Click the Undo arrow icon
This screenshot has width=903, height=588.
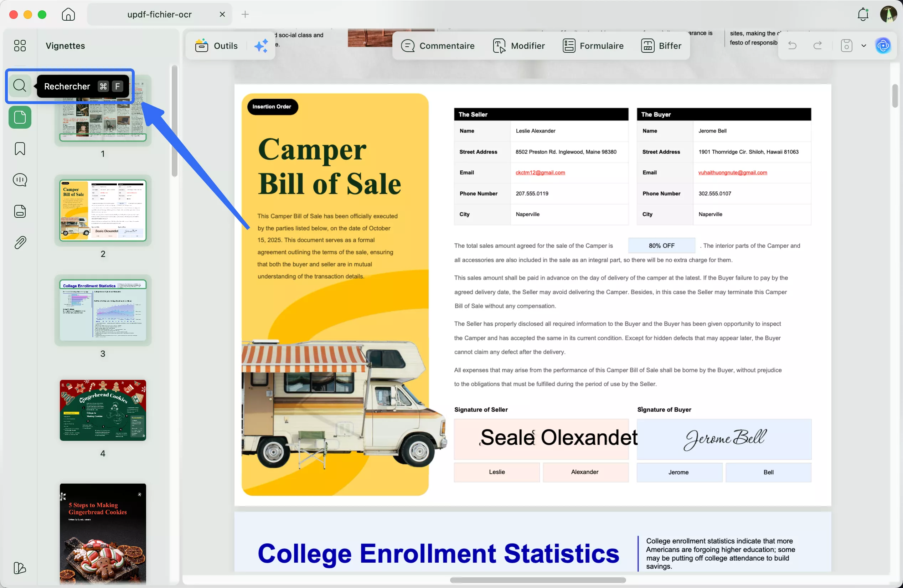(x=792, y=46)
